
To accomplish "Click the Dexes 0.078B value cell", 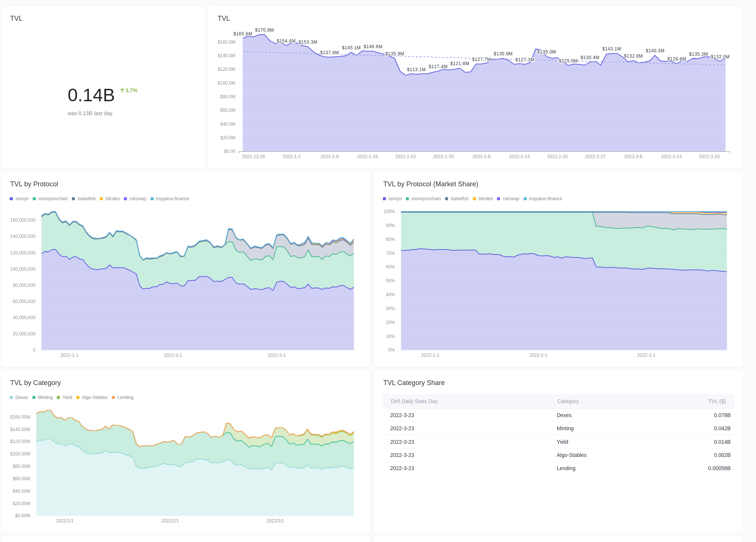I will point(722,415).
